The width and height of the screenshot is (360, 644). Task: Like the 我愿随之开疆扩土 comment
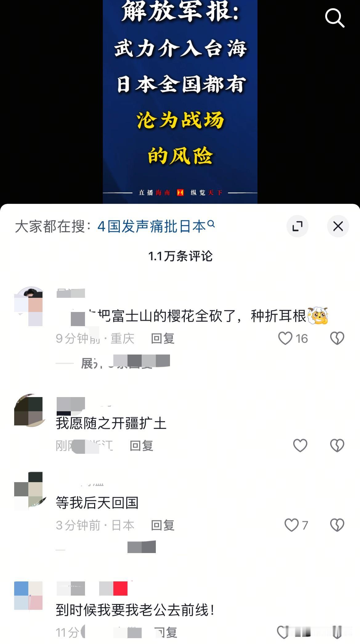(300, 445)
